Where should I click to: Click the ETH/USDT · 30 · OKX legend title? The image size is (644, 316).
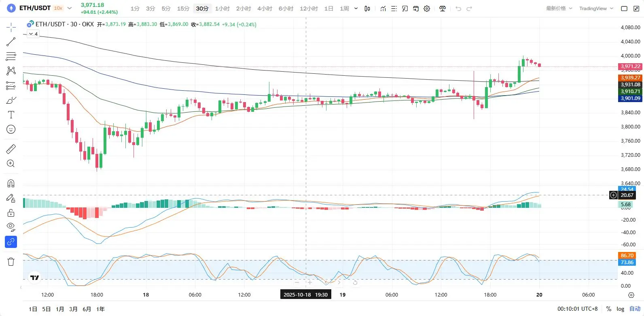click(65, 24)
